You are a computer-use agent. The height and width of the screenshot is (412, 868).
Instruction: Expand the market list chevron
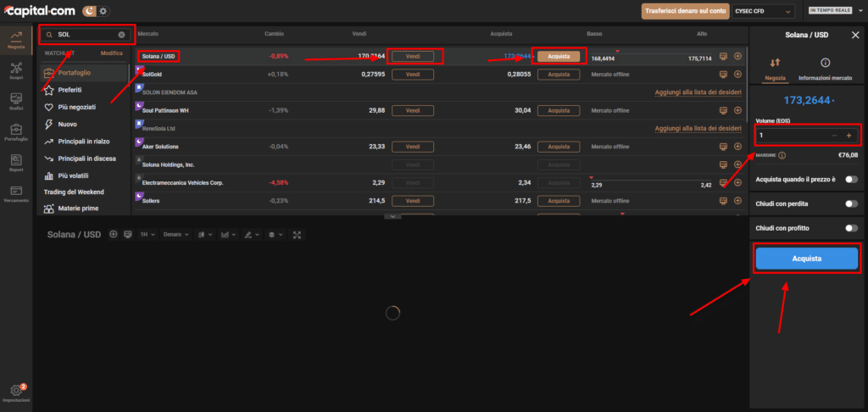[392, 216]
